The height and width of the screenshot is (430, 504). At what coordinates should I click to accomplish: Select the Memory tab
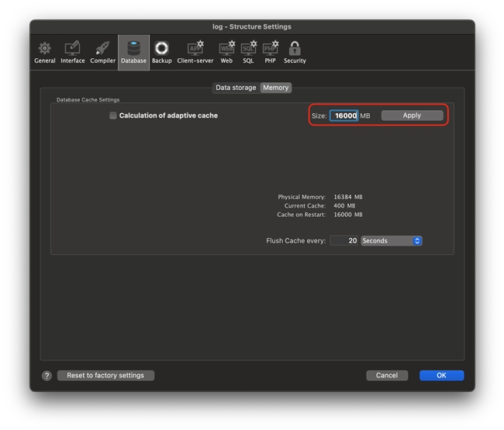[275, 88]
